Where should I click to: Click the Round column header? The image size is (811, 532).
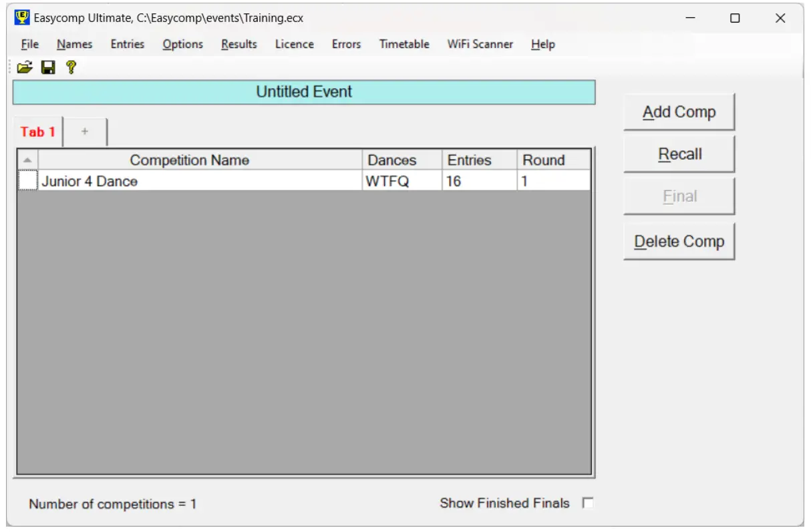coord(554,160)
